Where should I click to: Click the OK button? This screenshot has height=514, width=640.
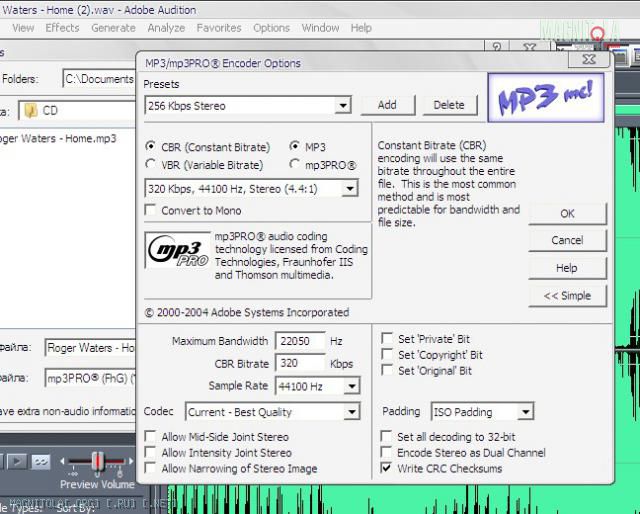click(x=567, y=214)
